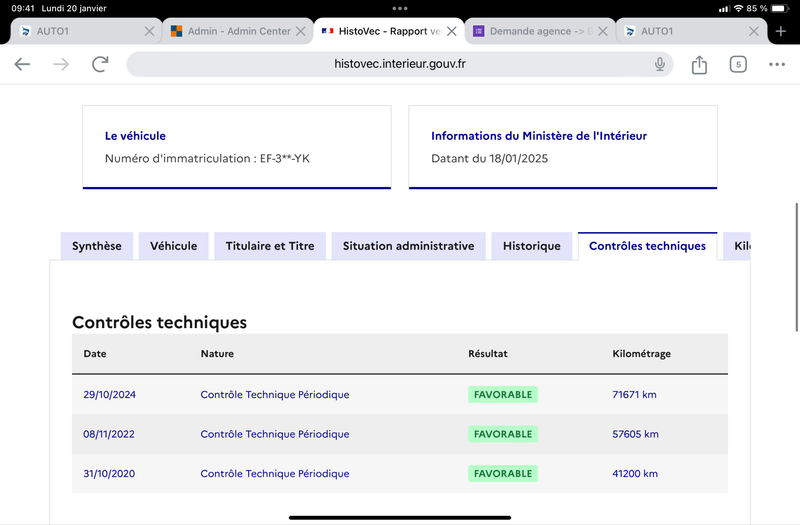800x525 pixels.
Task: Tap the 09:41 clock in status bar
Action: 22,8
